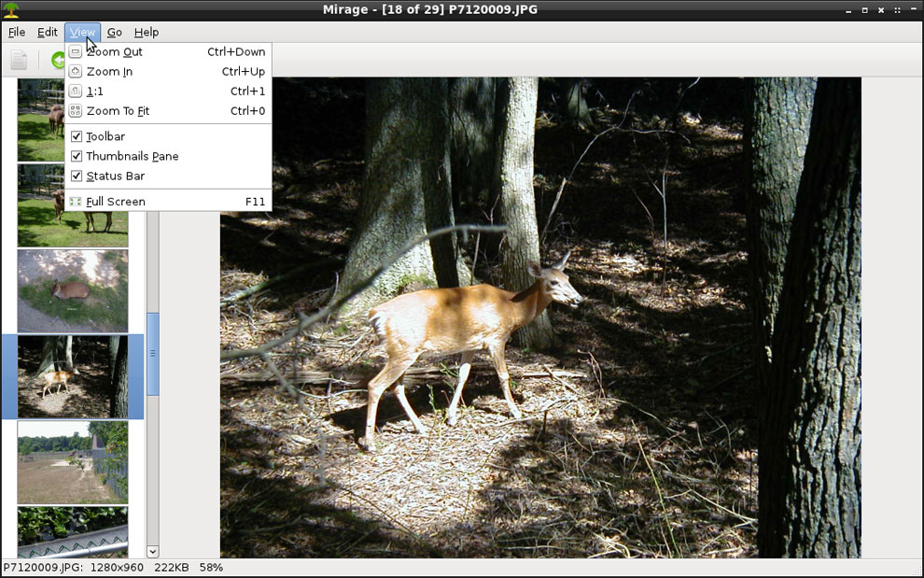Click status bar text 'P7120009.JPG: 1280x960'
Viewport: 924px width, 578px height.
coord(73,568)
